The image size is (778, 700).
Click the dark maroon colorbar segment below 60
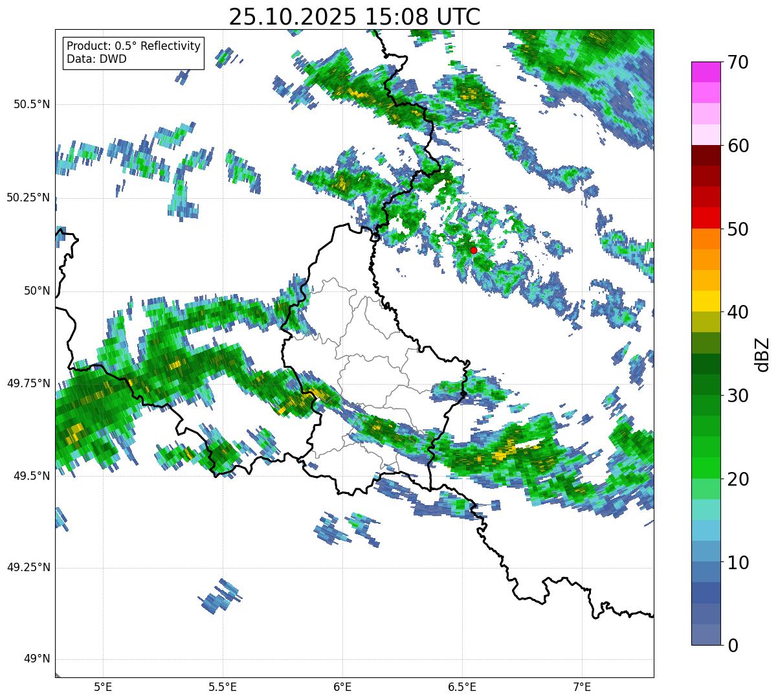(706, 155)
